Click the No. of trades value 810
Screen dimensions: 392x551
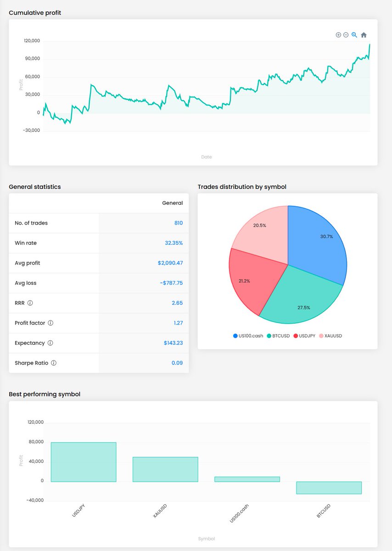pos(178,223)
